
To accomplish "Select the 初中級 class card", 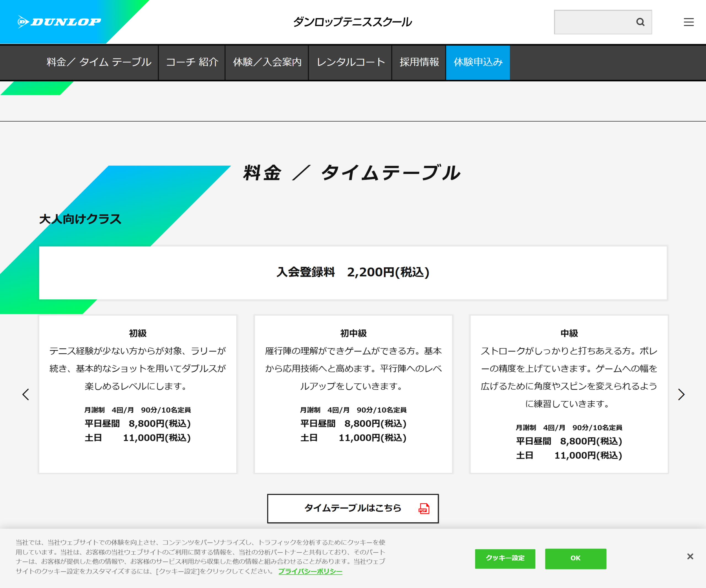I will pos(353,394).
